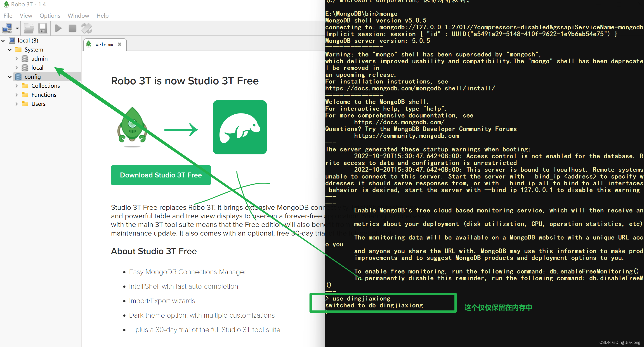Click the Save floppy disk toolbar icon
The width and height of the screenshot is (644, 347).
tap(43, 28)
